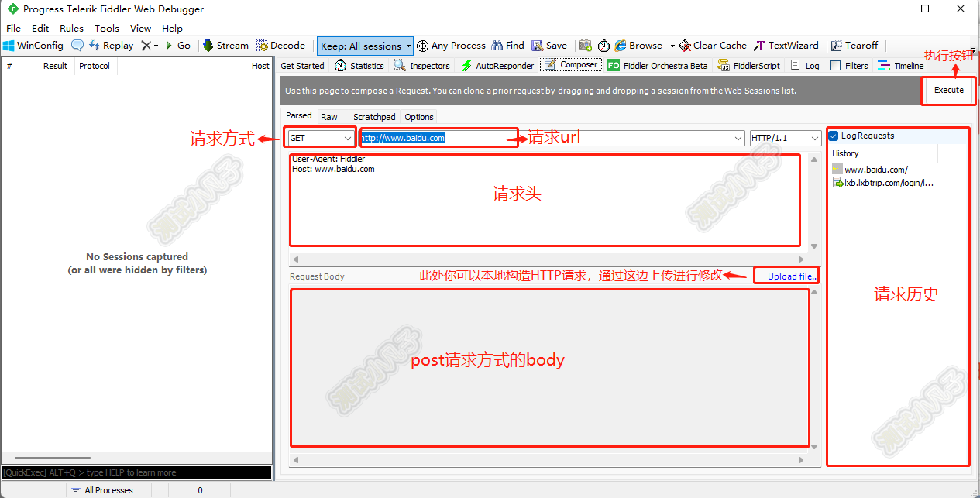Click the Host column header
The image size is (980, 498).
pos(260,66)
